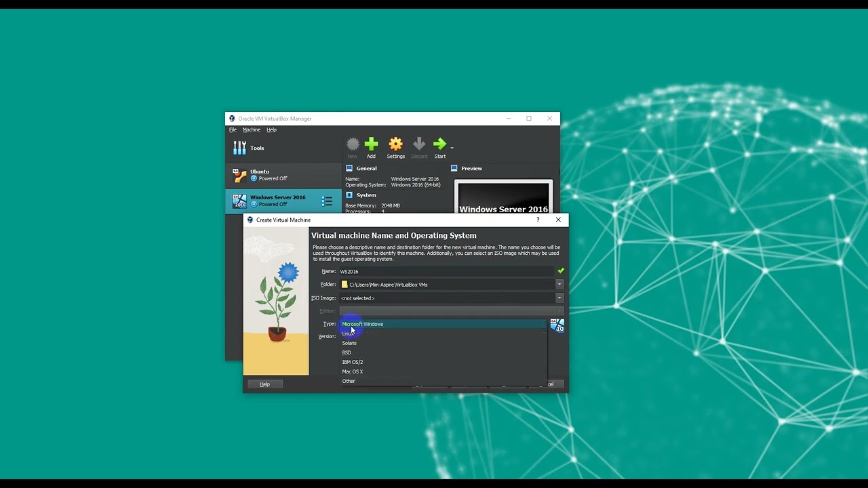
Task: Minimize the VirtualBox Manager window
Action: (x=509, y=119)
